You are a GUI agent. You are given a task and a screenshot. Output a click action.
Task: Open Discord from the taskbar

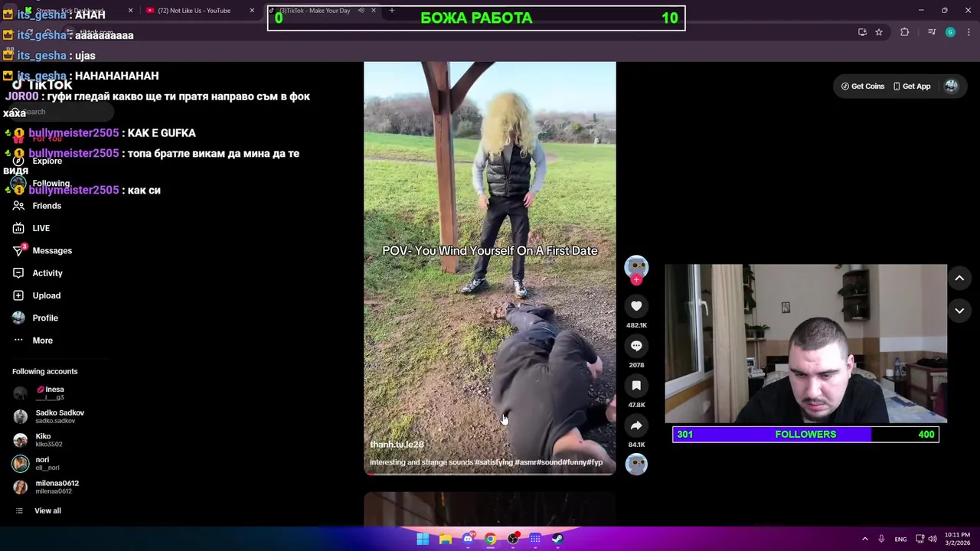pos(468,539)
